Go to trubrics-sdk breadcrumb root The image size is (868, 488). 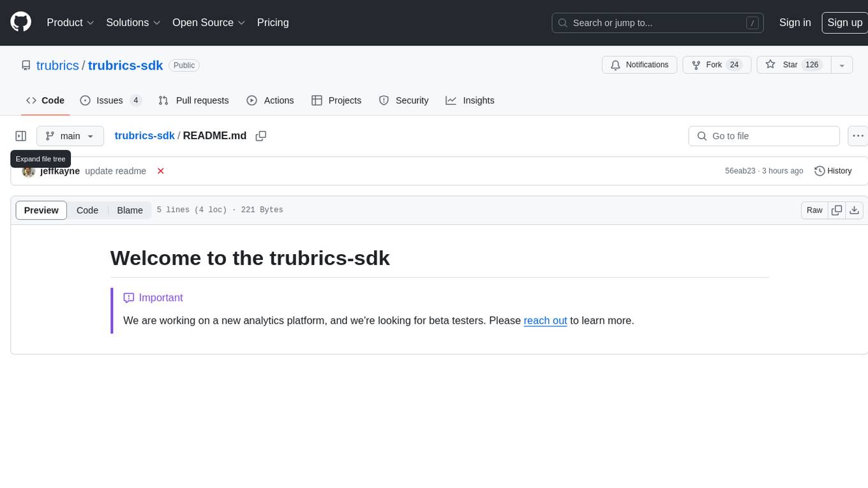(x=144, y=135)
